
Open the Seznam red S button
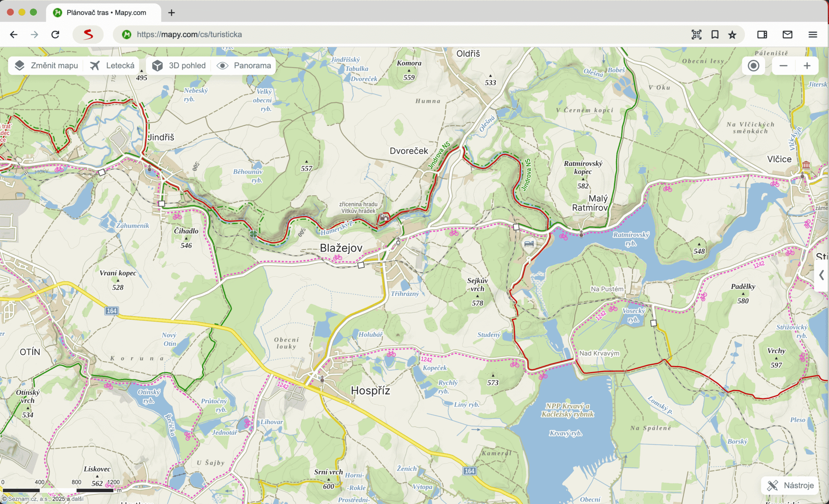[x=88, y=35]
